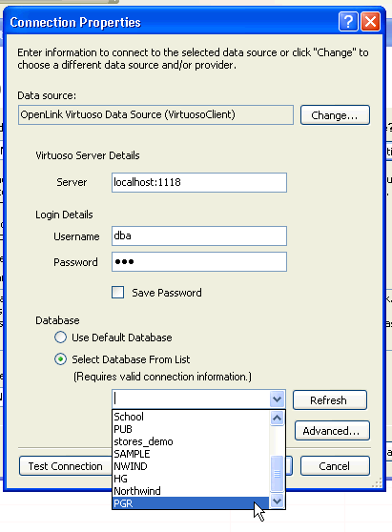Select the Select Database From List option
392x532 pixels.
[60, 359]
